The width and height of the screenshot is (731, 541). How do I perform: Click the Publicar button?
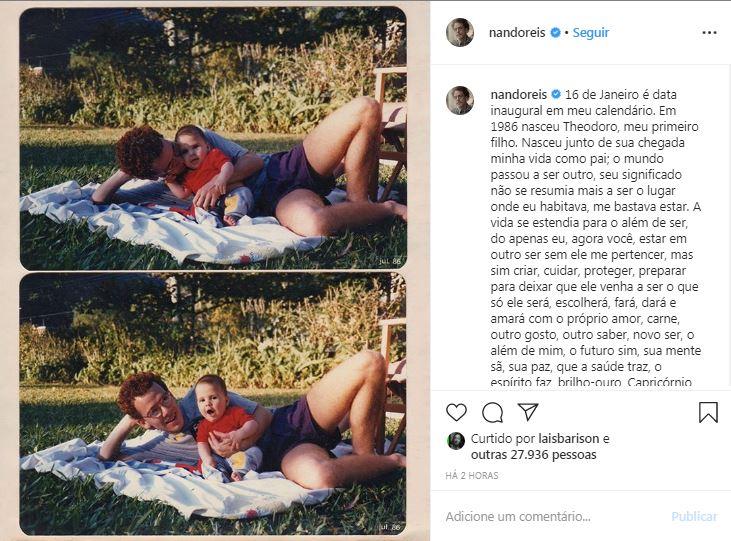pos(694,517)
